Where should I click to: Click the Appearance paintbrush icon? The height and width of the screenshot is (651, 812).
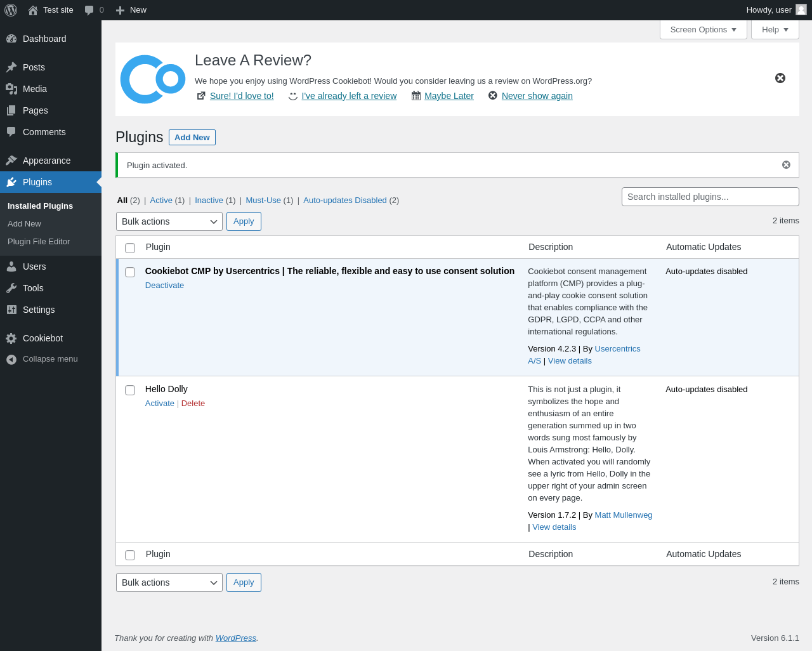pyautogui.click(x=11, y=161)
